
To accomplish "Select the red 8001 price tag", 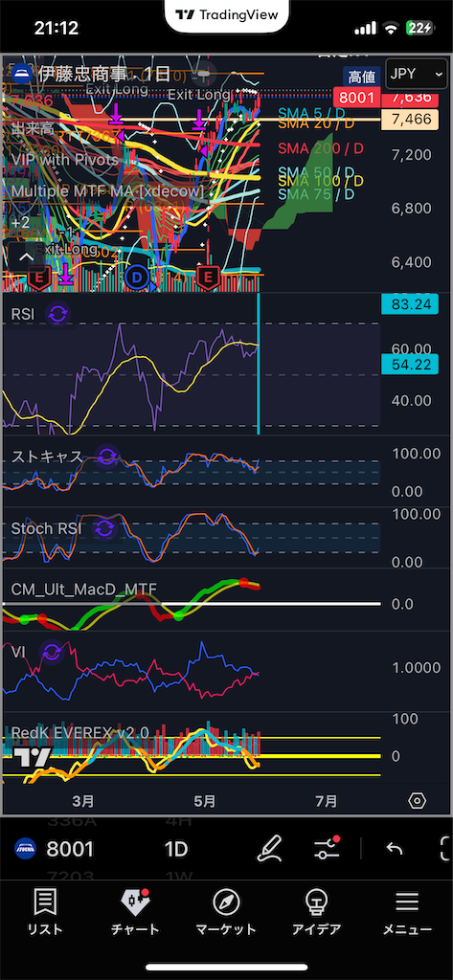I will (x=356, y=98).
